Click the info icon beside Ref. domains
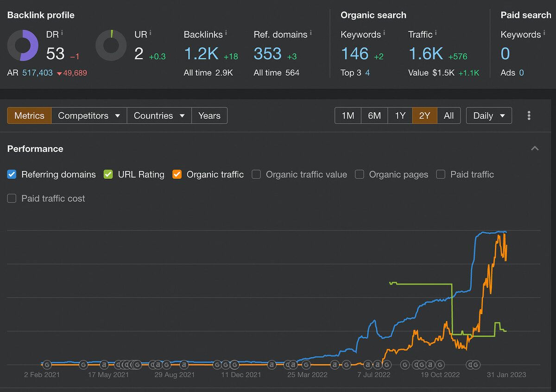 (310, 33)
